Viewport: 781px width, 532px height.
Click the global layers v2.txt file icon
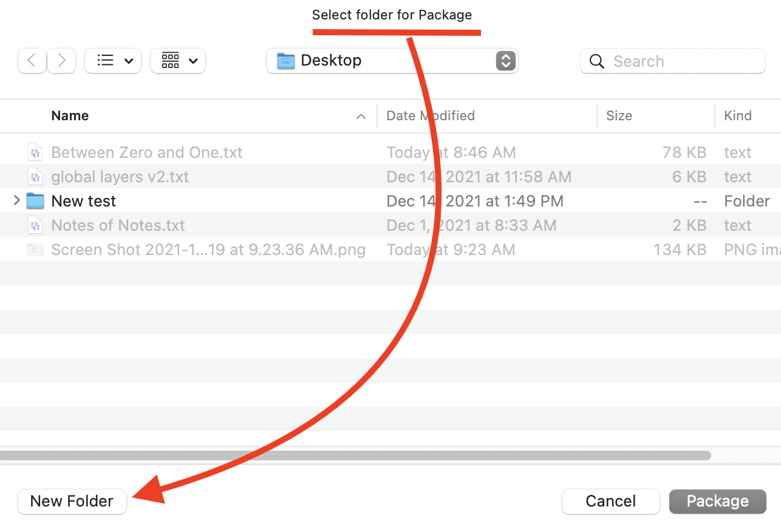pyautogui.click(x=35, y=177)
